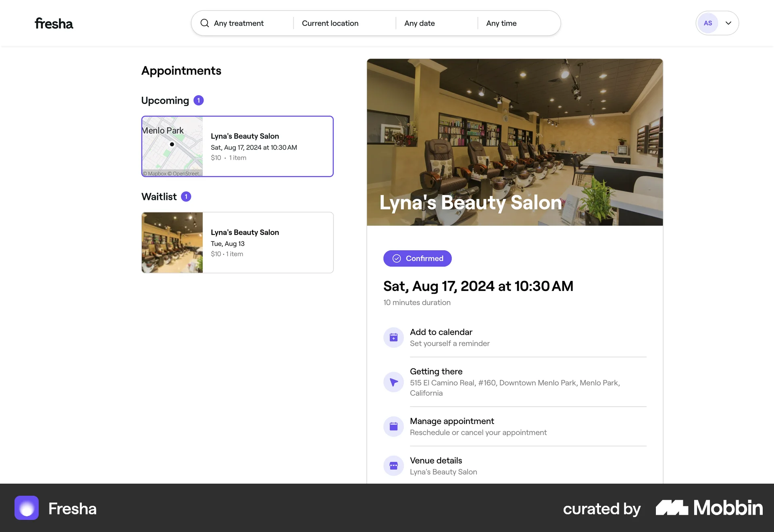Screen dimensions: 774x532
Task: Open Manage appointment to reschedule or cancel
Action: tap(478, 426)
